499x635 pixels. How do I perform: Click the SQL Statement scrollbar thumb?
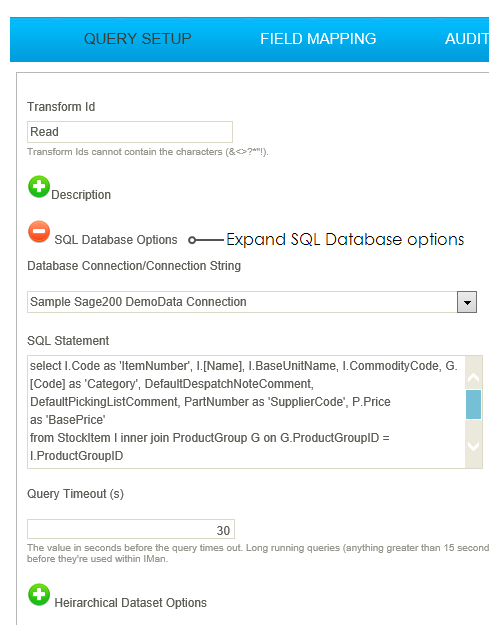(473, 404)
